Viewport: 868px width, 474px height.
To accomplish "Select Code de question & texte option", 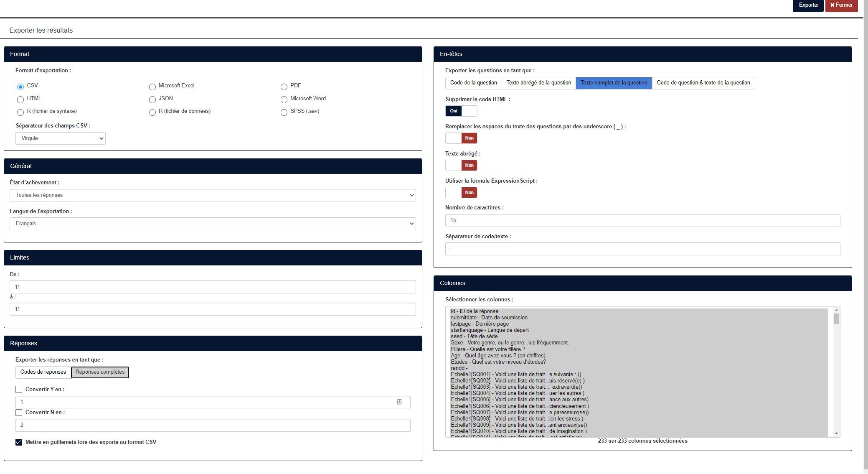I will (x=703, y=83).
